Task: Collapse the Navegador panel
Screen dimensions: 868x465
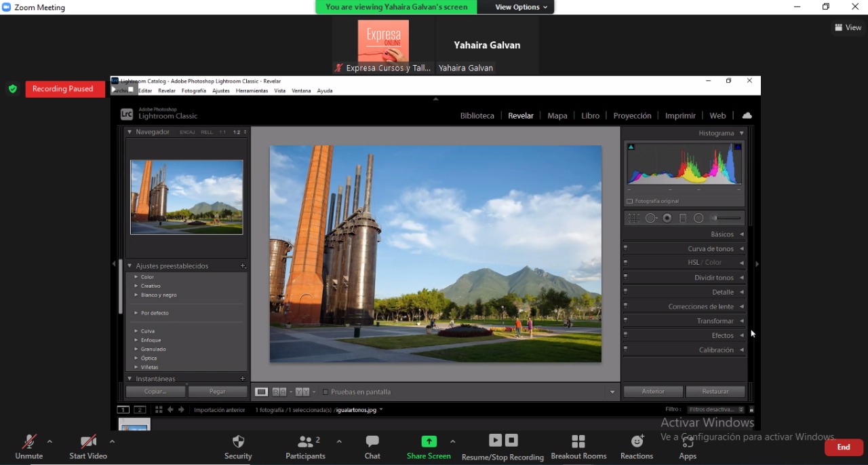Action: [x=130, y=132]
